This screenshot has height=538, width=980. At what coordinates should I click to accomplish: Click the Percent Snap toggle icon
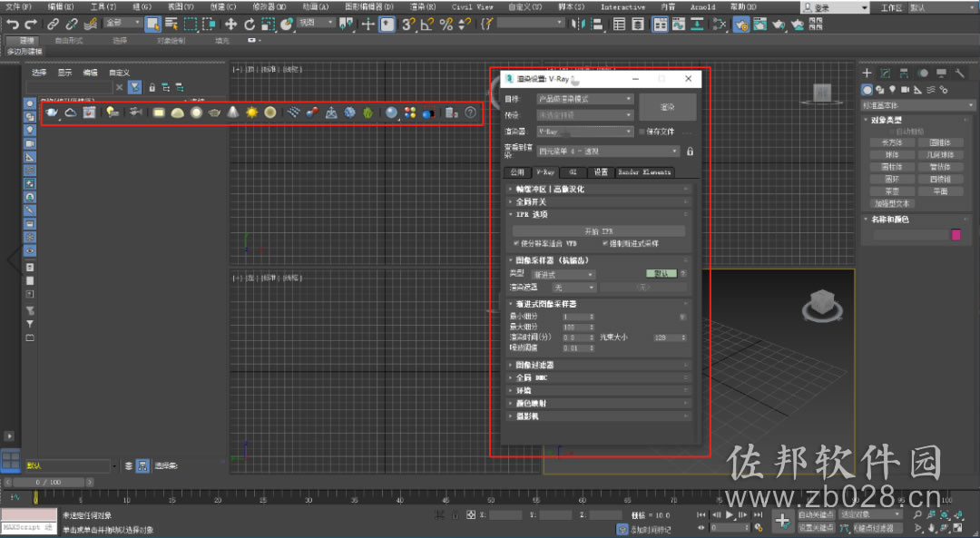click(x=446, y=24)
